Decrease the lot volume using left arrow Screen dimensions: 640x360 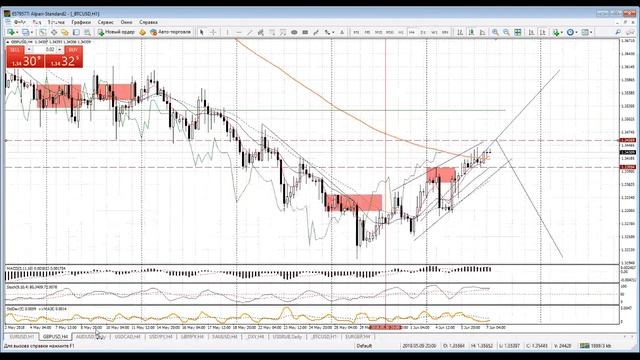[29, 49]
